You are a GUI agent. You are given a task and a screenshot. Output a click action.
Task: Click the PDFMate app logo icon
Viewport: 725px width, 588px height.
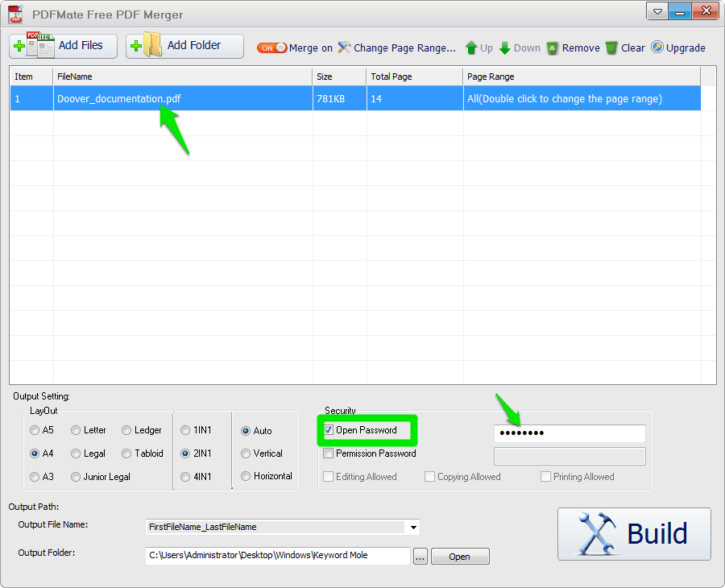tap(16, 14)
